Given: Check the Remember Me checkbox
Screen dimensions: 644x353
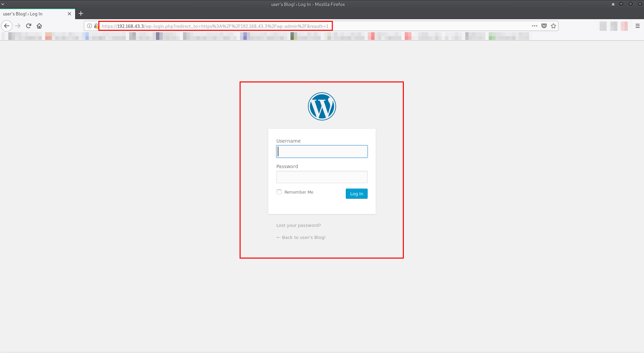Looking at the screenshot, I should tap(279, 192).
